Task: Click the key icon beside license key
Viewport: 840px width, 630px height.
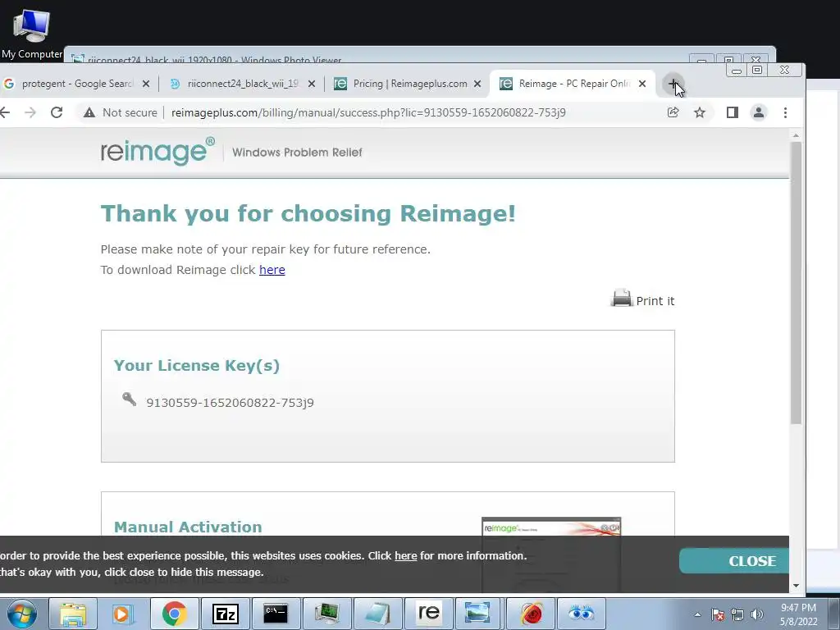Action: 129,399
